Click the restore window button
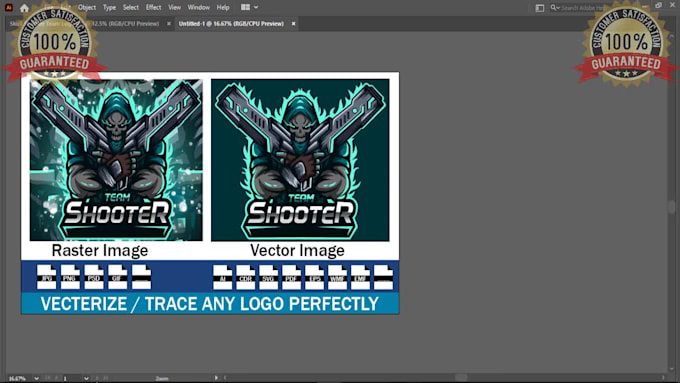680x383 pixels. [x=658, y=5]
